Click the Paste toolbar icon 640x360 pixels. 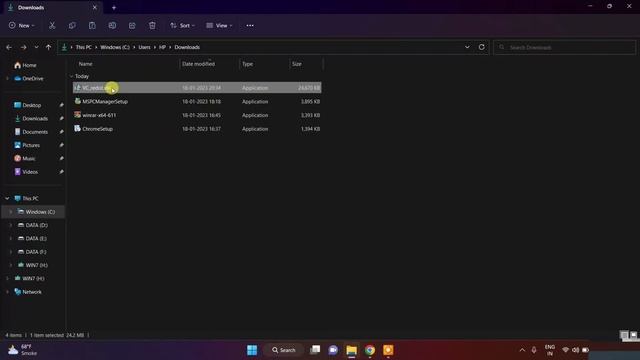[x=92, y=25]
